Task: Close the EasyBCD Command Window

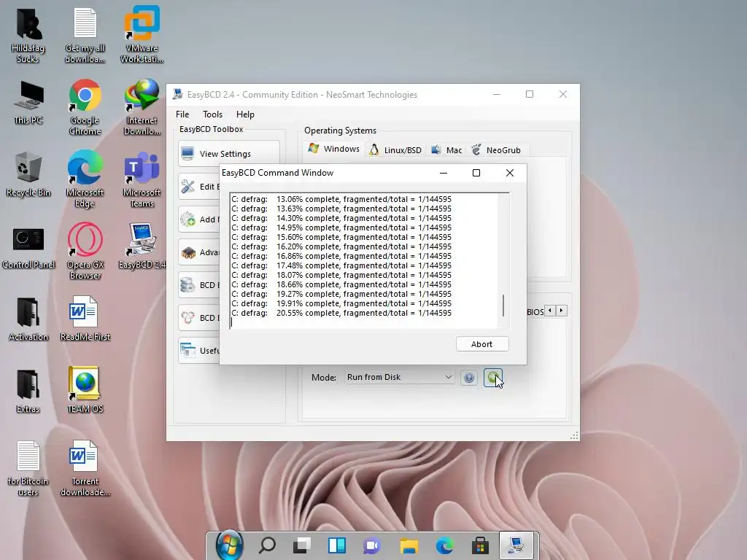Action: point(510,173)
